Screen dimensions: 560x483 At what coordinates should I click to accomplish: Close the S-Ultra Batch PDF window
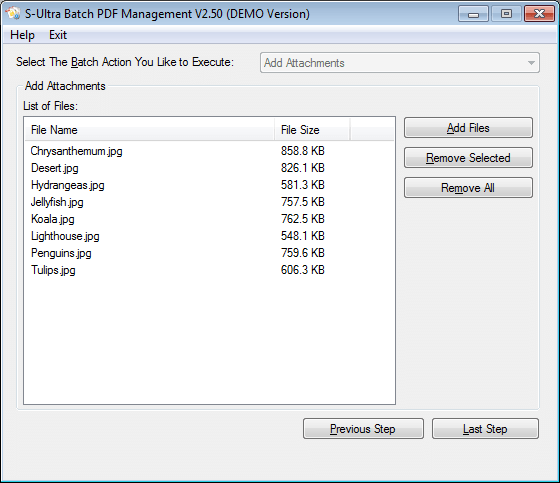click(539, 14)
